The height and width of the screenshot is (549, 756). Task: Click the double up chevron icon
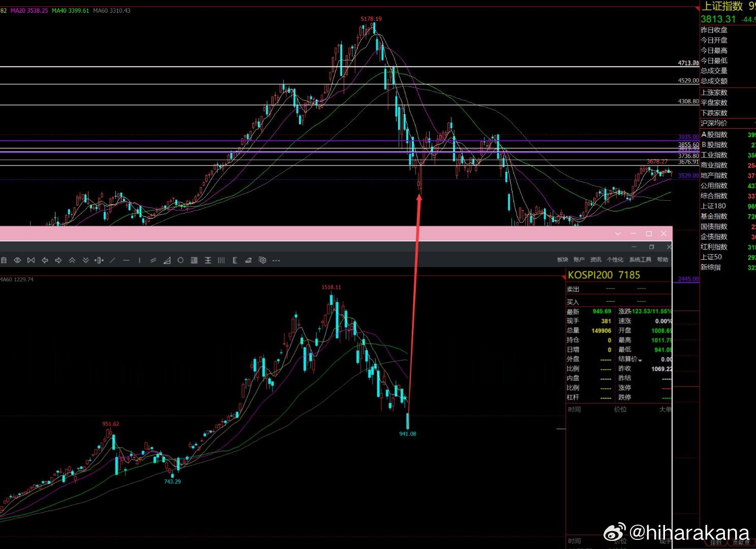click(x=72, y=260)
